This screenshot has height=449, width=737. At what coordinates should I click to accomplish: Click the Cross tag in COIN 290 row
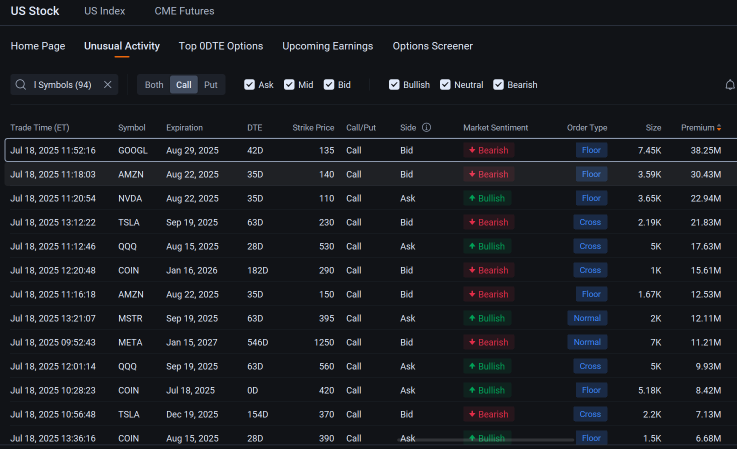point(590,270)
